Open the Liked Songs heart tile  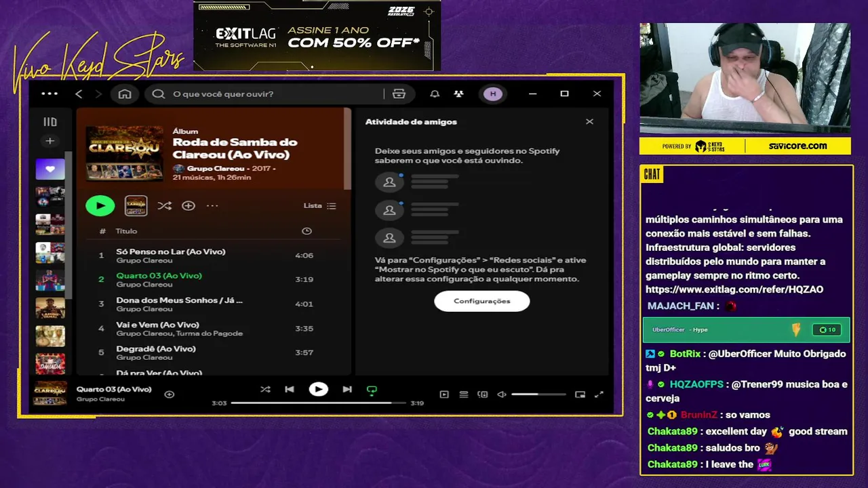[50, 169]
